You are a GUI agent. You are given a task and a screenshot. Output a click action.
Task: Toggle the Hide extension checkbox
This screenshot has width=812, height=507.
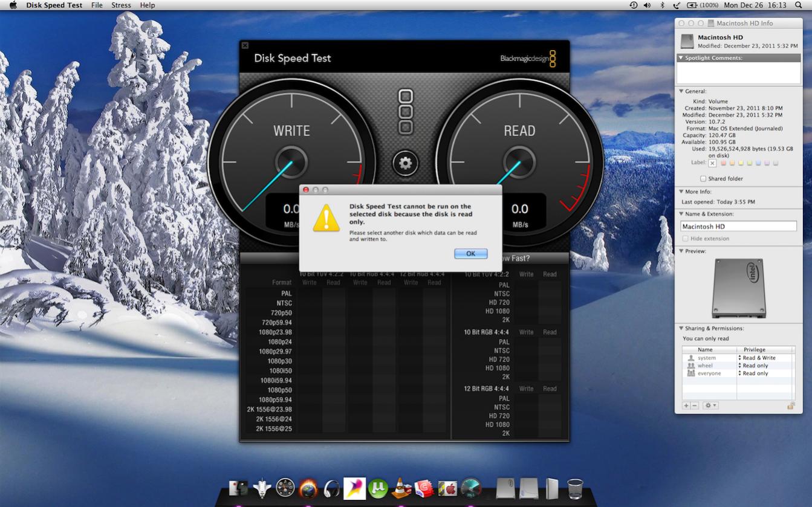coord(686,239)
